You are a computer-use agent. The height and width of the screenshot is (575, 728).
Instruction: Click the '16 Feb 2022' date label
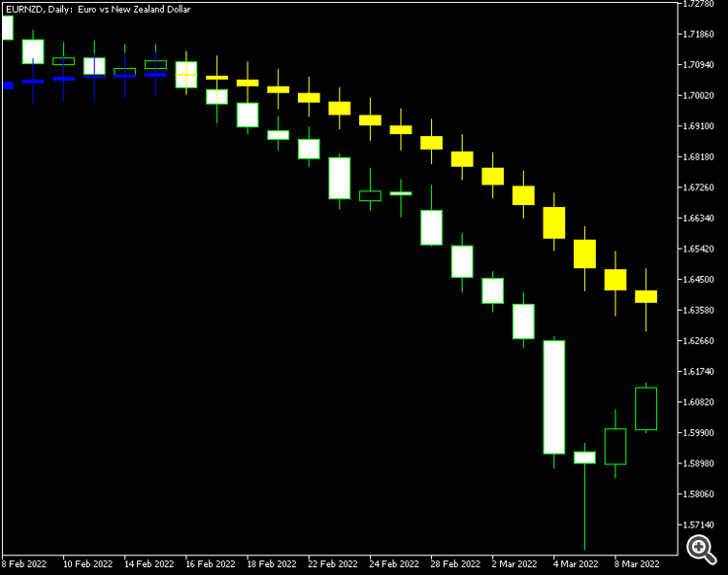pyautogui.click(x=211, y=564)
